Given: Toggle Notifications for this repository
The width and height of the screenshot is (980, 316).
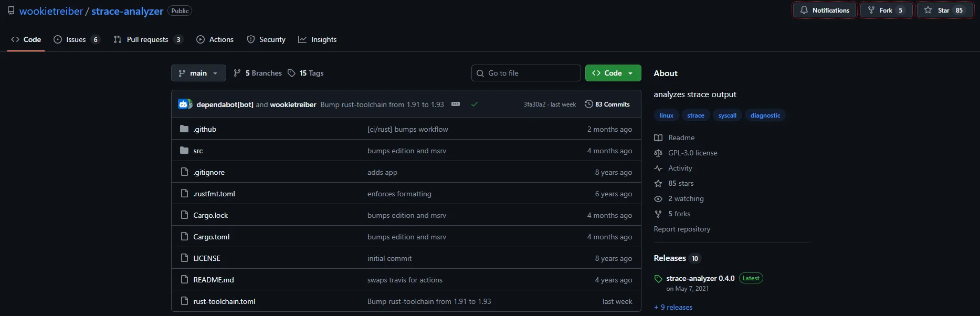Looking at the screenshot, I should point(824,10).
